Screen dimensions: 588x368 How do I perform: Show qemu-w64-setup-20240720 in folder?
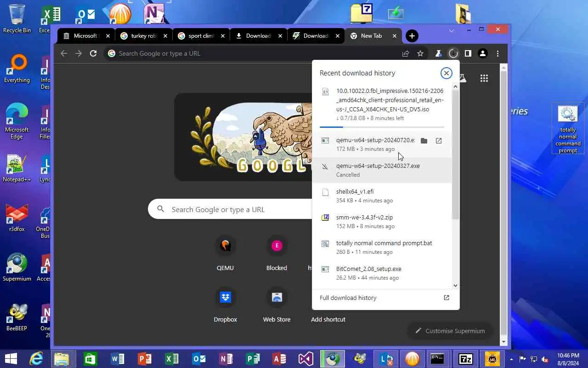click(424, 141)
